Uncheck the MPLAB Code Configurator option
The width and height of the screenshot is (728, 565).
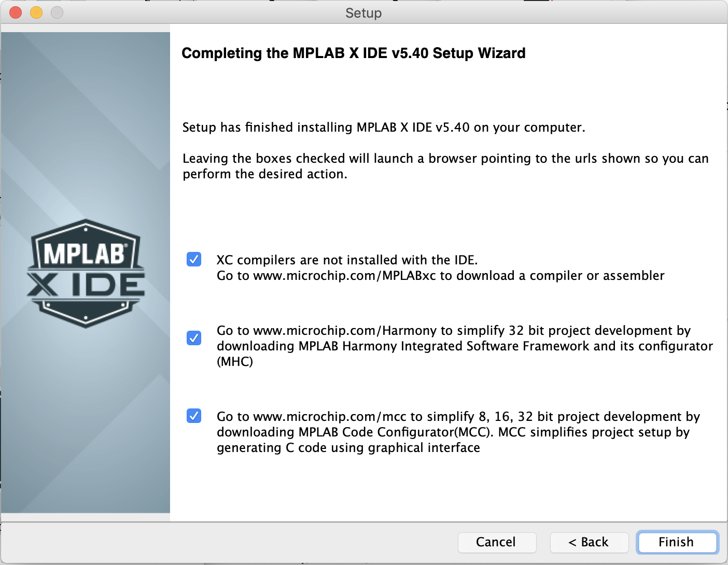tap(193, 416)
